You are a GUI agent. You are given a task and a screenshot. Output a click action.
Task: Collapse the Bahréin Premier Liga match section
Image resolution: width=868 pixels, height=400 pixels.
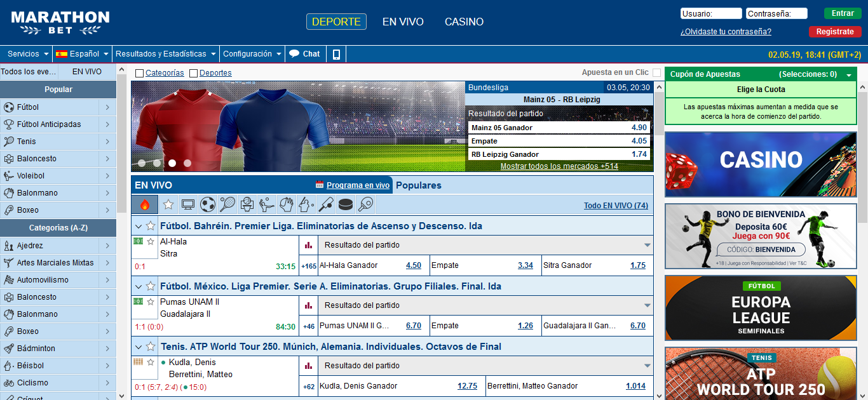click(x=138, y=226)
